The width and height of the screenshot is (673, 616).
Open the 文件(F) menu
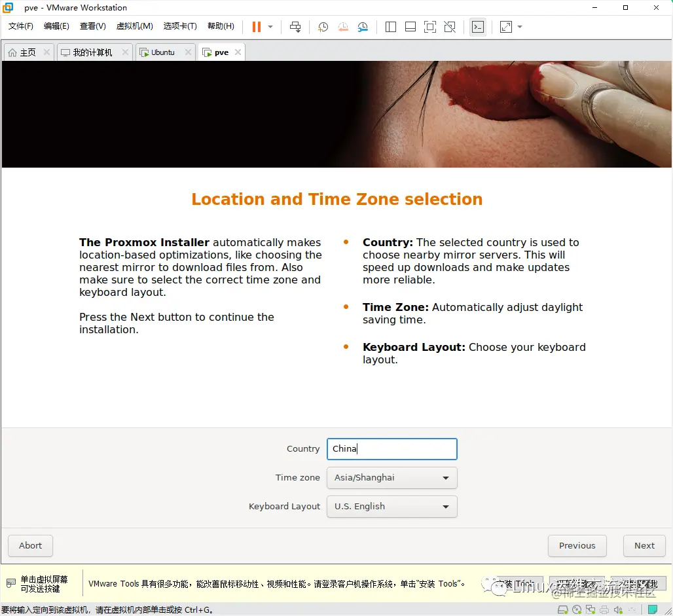click(x=20, y=26)
